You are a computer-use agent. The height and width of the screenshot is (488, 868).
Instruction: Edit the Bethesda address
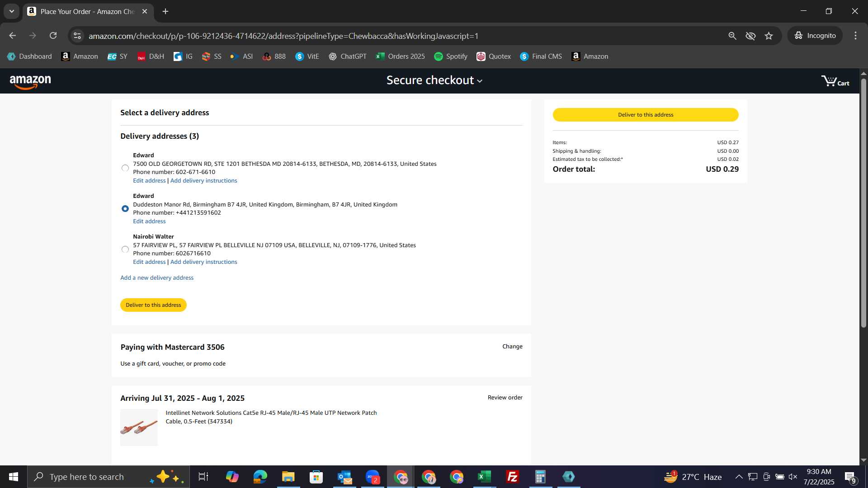149,181
